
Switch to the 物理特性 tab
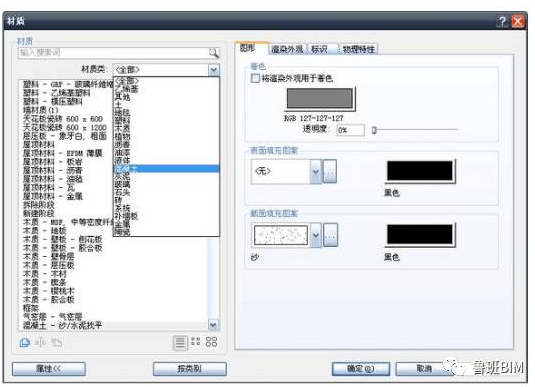point(359,49)
